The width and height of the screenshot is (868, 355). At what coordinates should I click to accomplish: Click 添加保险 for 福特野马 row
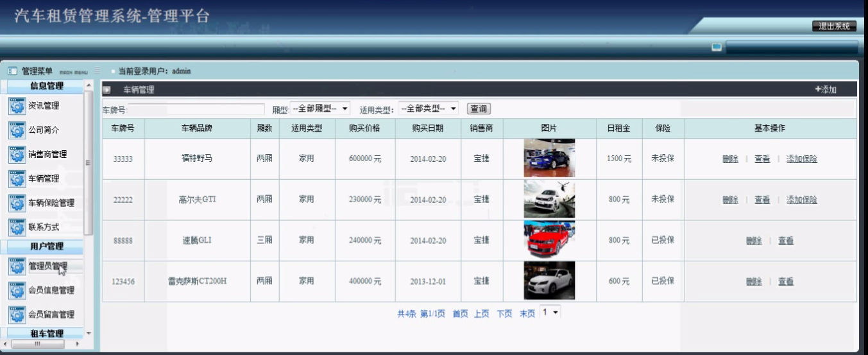[802, 159]
